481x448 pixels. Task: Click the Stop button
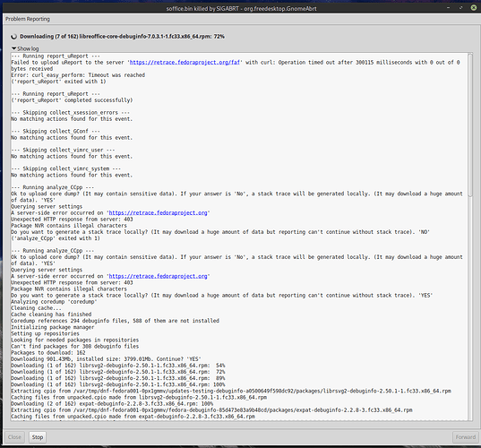[x=38, y=437]
